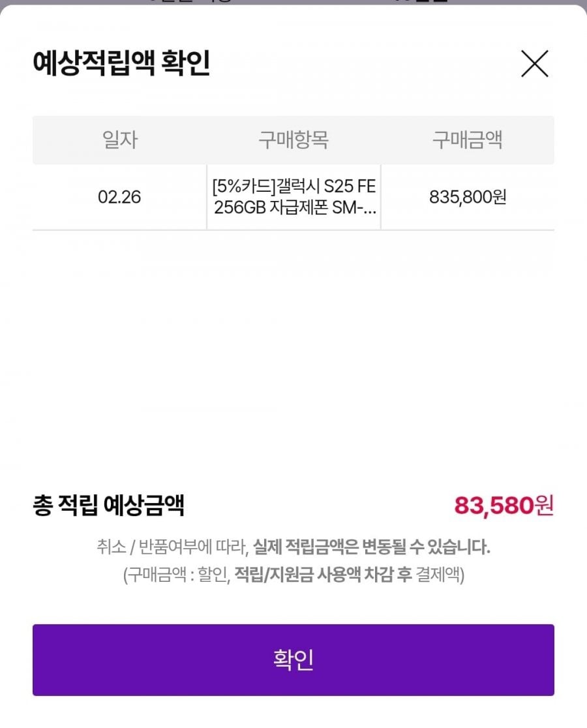The height and width of the screenshot is (728, 587).
Task: Tap the red 83,580원 total amount
Action: (504, 505)
